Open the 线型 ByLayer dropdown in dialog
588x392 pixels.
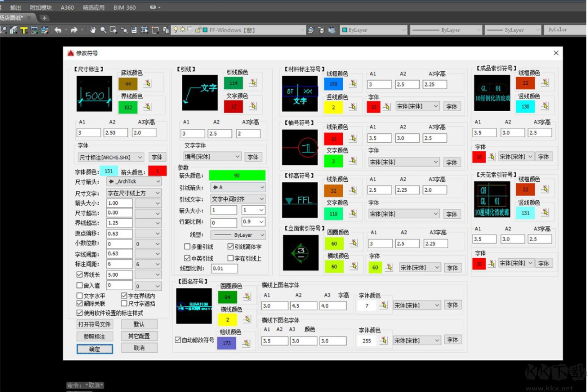(x=238, y=235)
